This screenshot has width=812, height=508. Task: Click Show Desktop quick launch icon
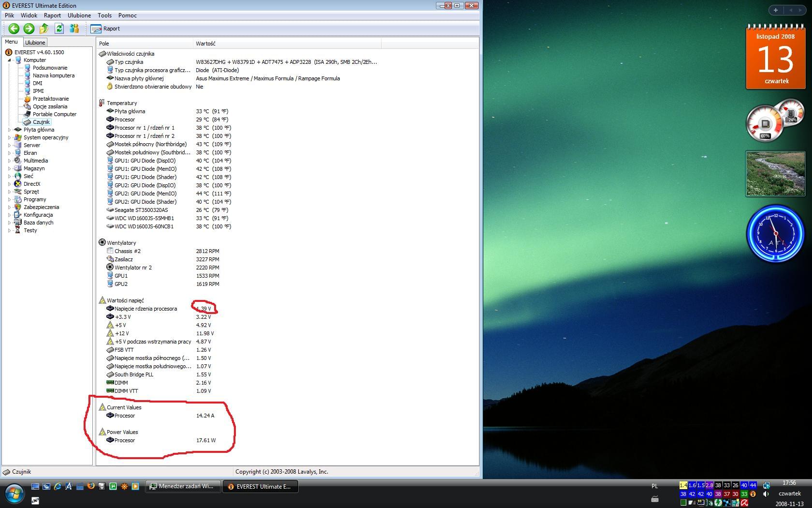point(35,486)
